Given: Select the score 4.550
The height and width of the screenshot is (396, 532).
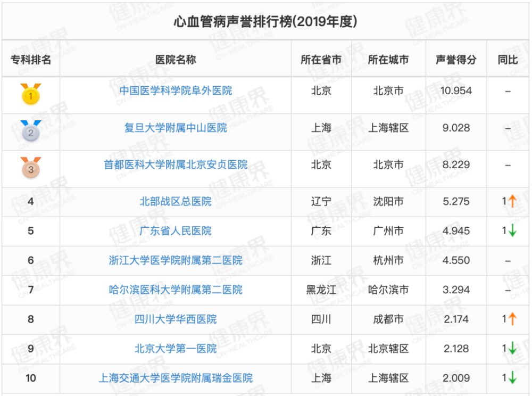Looking at the screenshot, I should (456, 260).
